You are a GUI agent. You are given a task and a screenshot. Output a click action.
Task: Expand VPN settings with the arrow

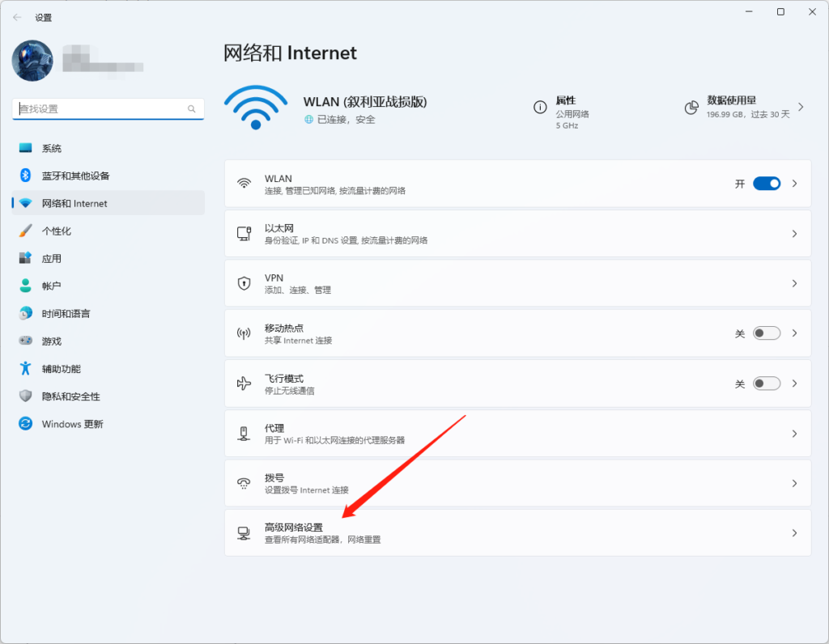pos(794,283)
